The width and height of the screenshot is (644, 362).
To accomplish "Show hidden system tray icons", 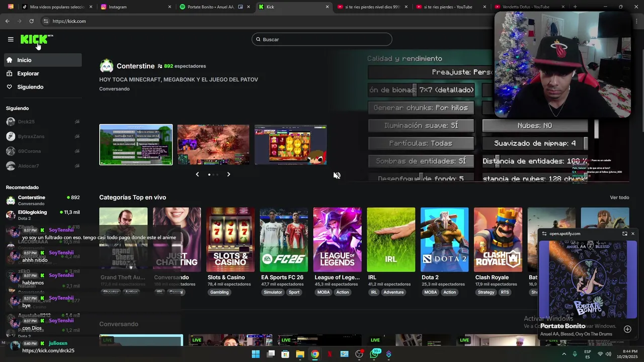I will click(564, 354).
